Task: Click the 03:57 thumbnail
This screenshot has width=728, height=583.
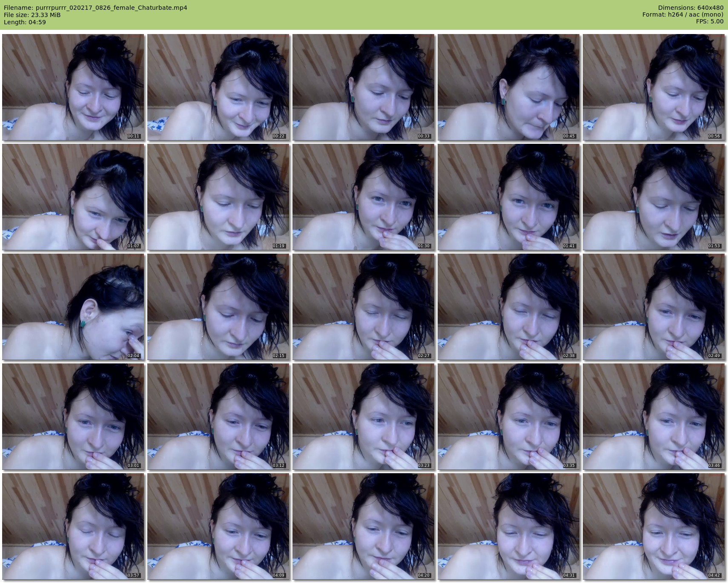Action: 73,526
